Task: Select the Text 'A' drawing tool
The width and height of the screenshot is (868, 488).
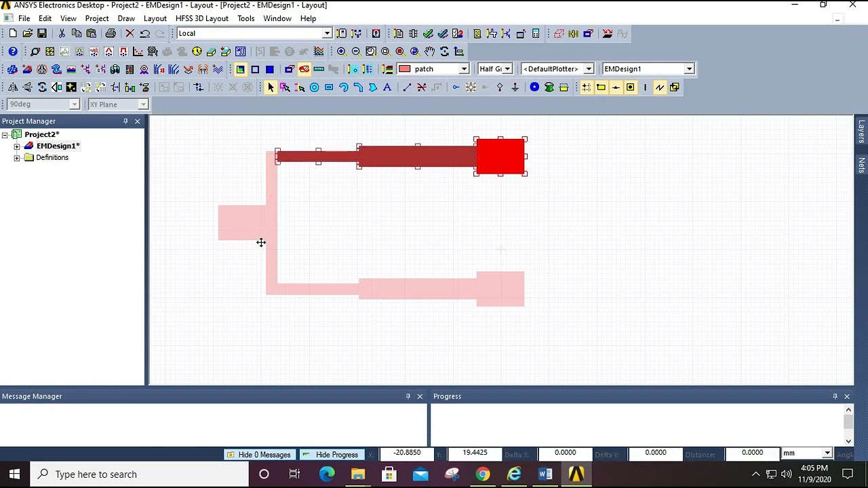Action: (387, 87)
